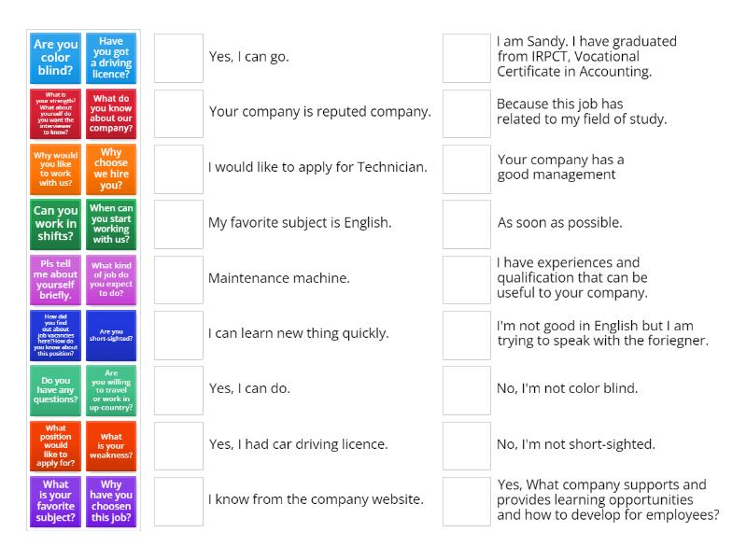
Task: Click the 'What is your favorite subject?' tile
Action: pos(54,499)
